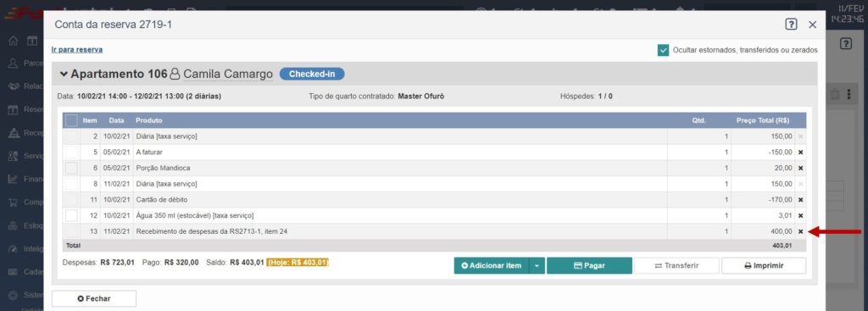Click the Preço Total (R$) column header

(763, 120)
